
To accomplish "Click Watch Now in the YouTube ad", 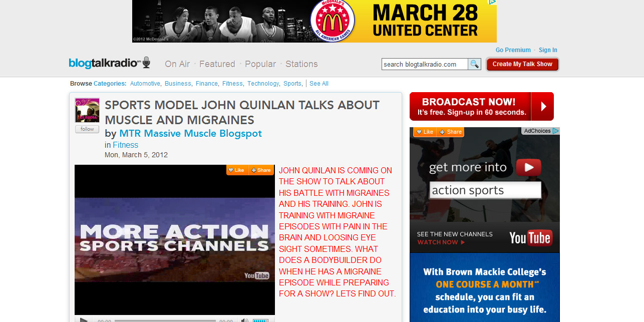I will (441, 242).
